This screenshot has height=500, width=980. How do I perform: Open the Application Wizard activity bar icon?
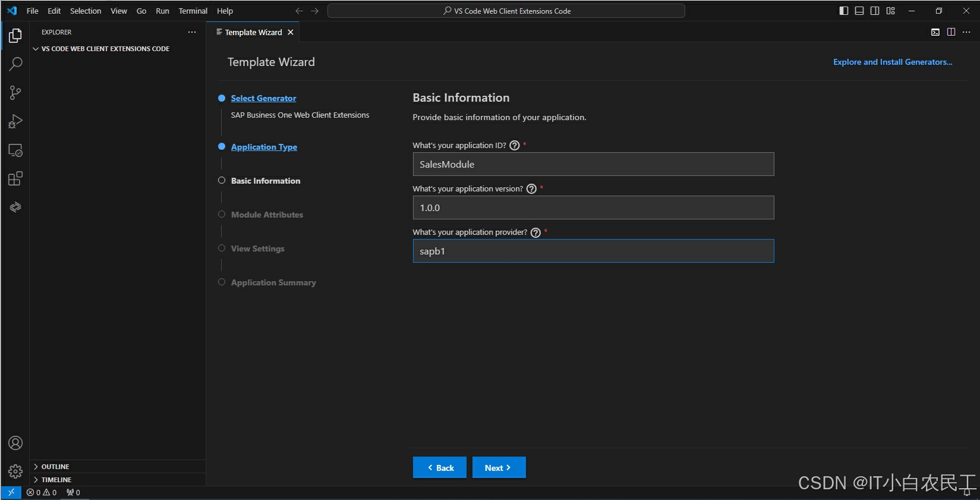tap(15, 207)
